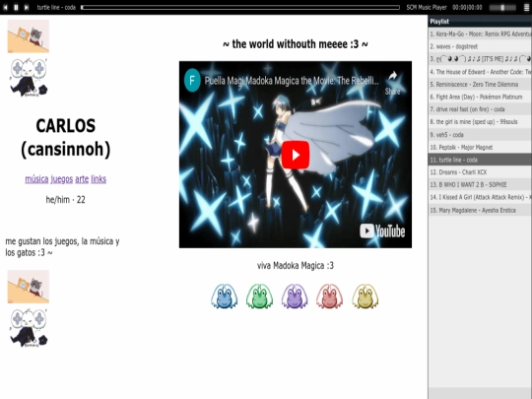532x399 pixels.
Task: Select highlighted track 11 turtle line - coda
Action: click(x=480, y=160)
